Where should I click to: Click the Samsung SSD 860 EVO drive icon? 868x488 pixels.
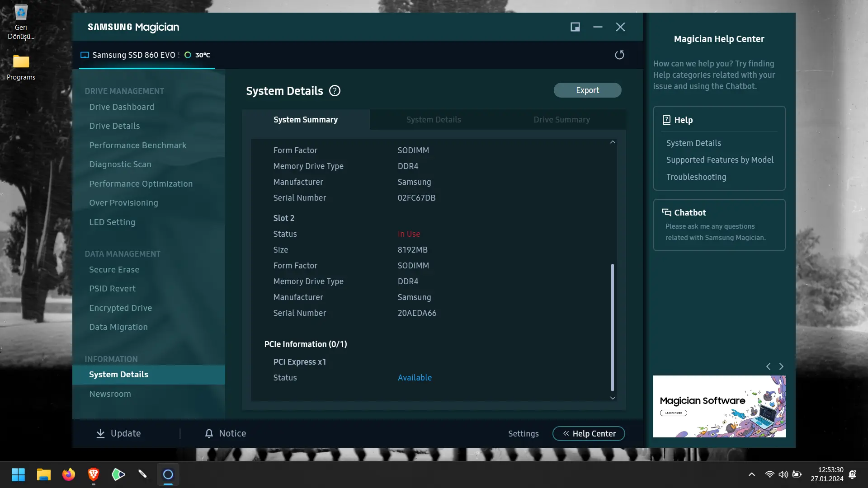point(85,55)
